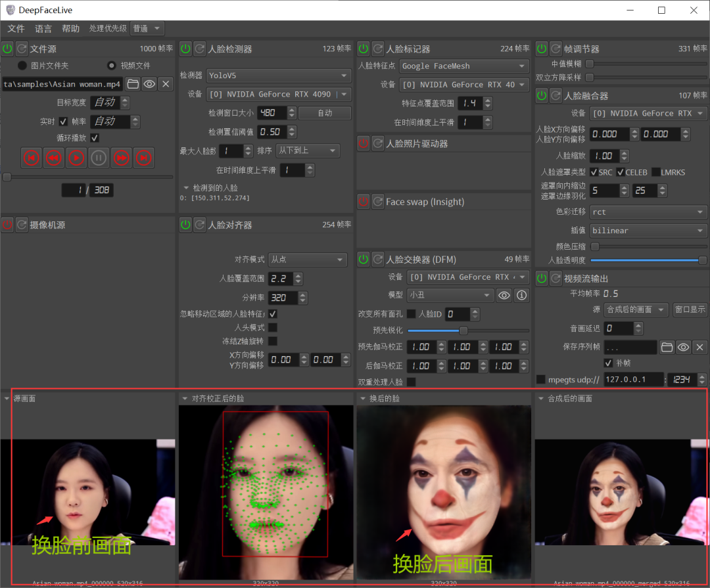Reset 文件源 module settings
Viewport: 710px width, 588px height.
pos(22,49)
